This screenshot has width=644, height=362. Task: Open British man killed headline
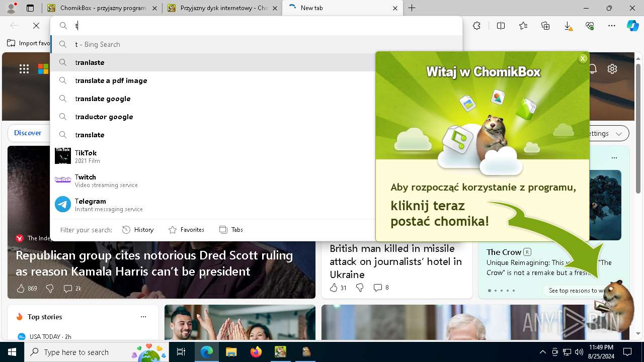point(395,261)
